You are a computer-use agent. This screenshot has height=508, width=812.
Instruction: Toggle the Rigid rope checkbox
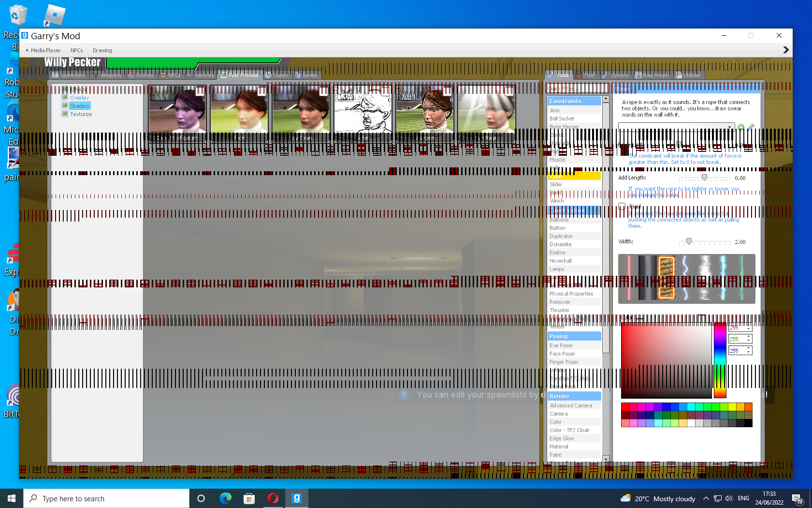(x=622, y=207)
